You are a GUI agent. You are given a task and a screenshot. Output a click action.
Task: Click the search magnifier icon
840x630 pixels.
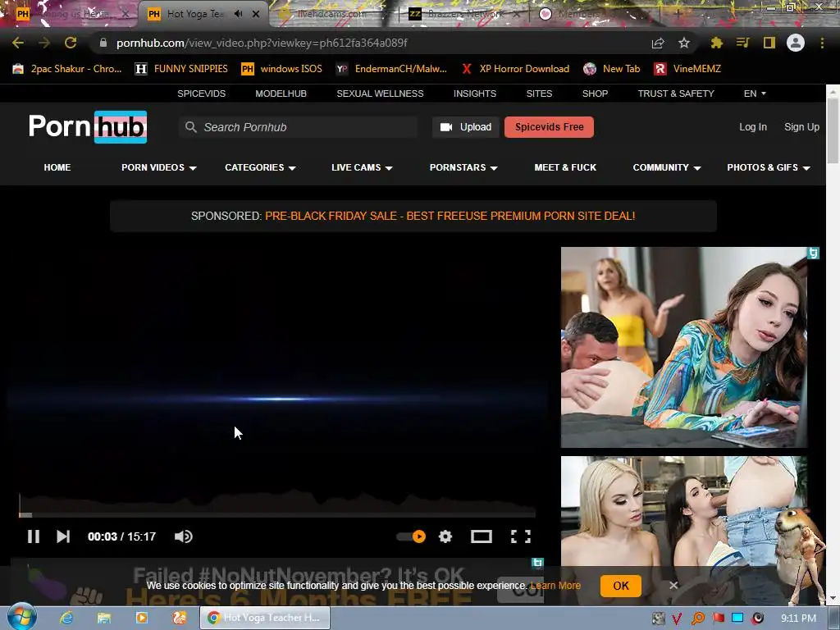click(190, 127)
